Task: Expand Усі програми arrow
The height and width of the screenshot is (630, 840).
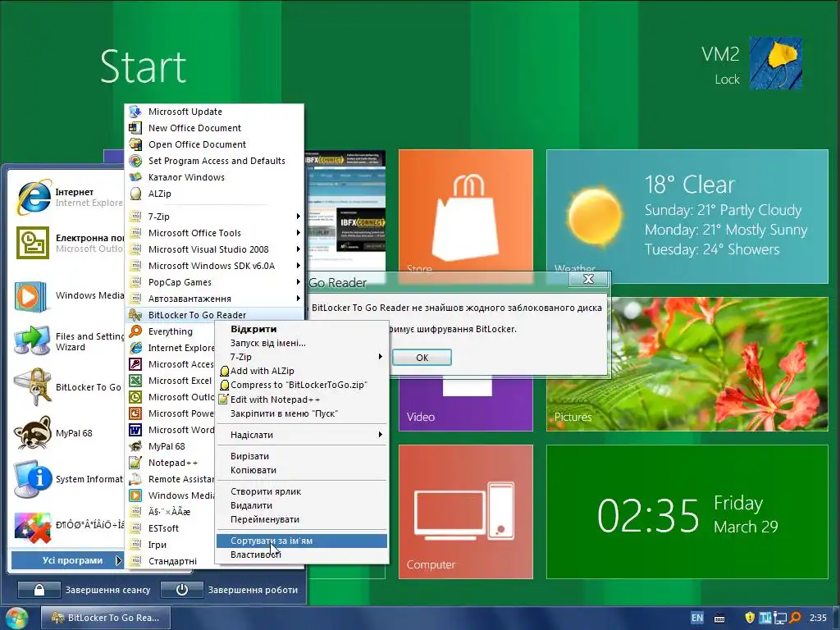Action: 118,560
